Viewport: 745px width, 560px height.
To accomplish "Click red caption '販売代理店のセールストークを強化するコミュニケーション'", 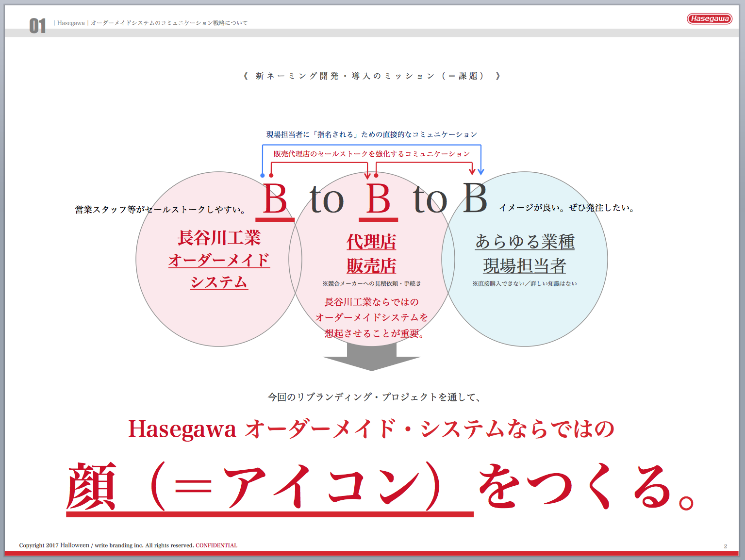I will coord(372,154).
